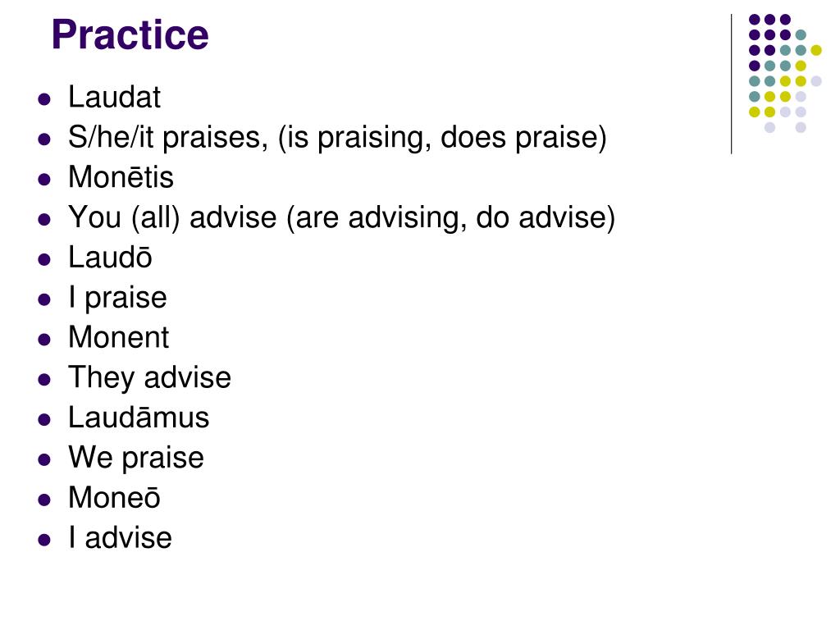
Task: Click the word Laudō
Action: (x=111, y=258)
